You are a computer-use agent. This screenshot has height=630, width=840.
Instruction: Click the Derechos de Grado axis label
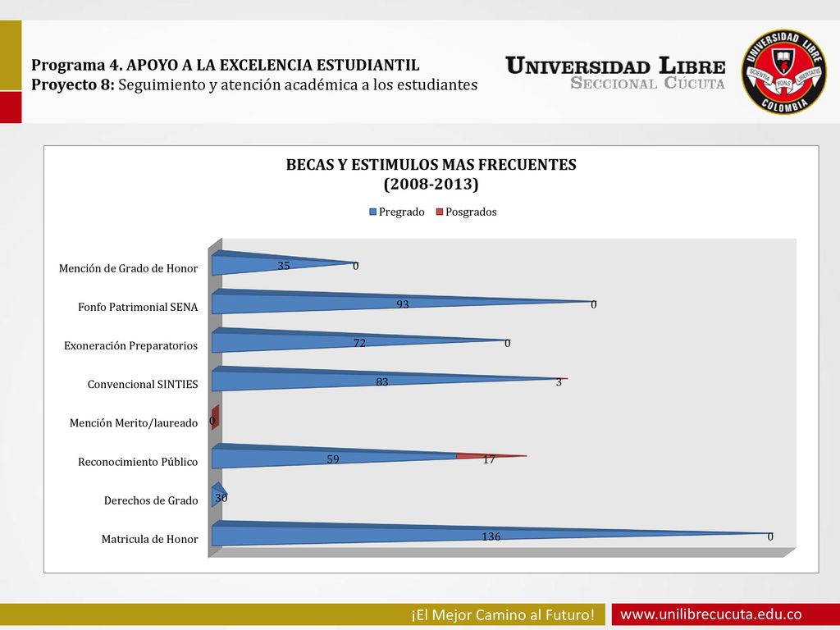tap(151, 500)
